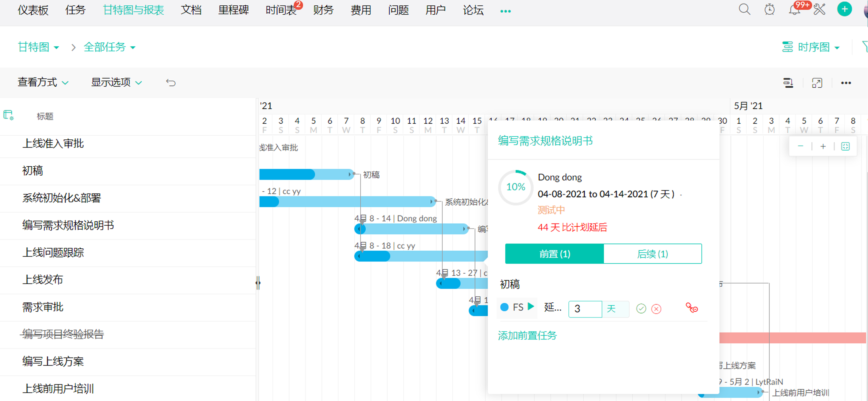Click the 添加前置任务 link
The height and width of the screenshot is (401, 868).
point(527,336)
